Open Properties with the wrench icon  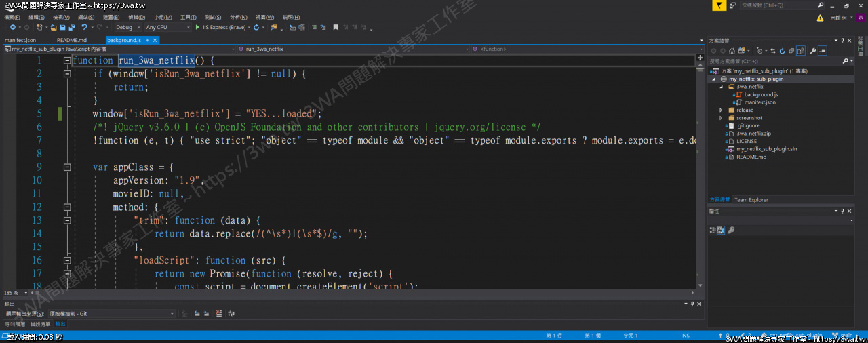(812, 51)
